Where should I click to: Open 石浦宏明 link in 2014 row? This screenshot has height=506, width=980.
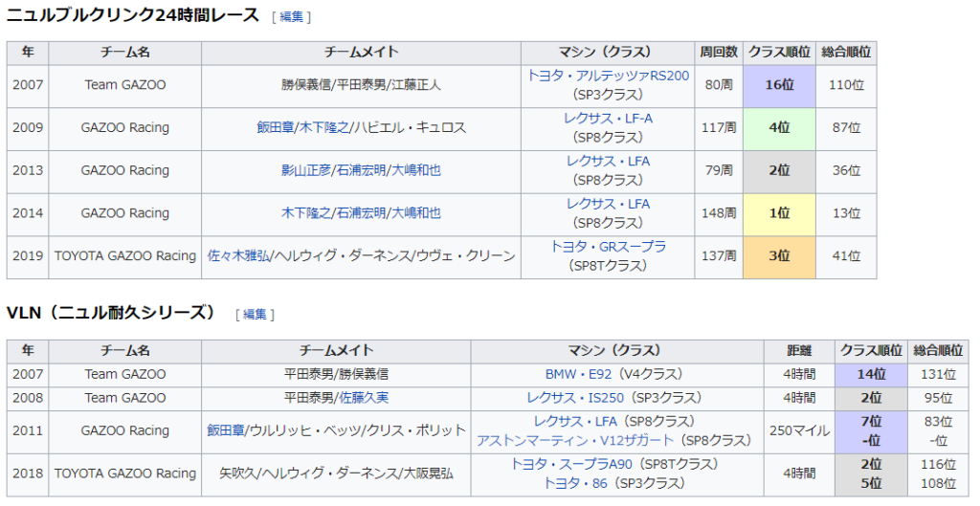(361, 213)
